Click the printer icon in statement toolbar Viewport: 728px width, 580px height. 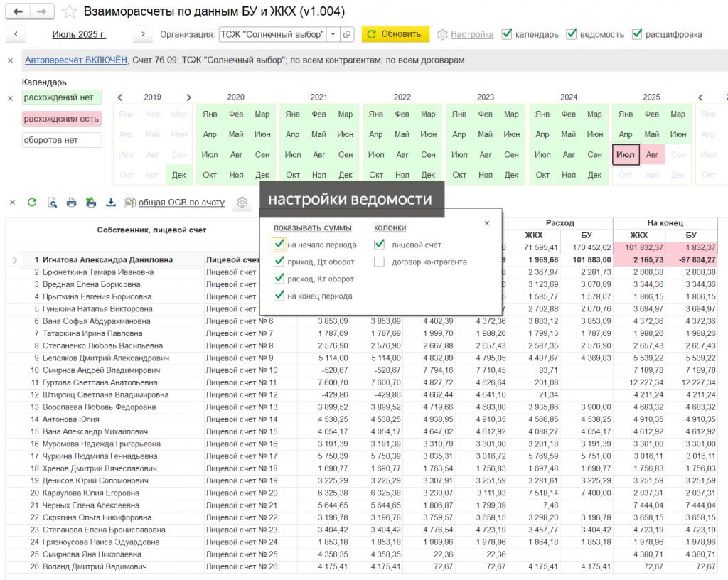point(71,203)
